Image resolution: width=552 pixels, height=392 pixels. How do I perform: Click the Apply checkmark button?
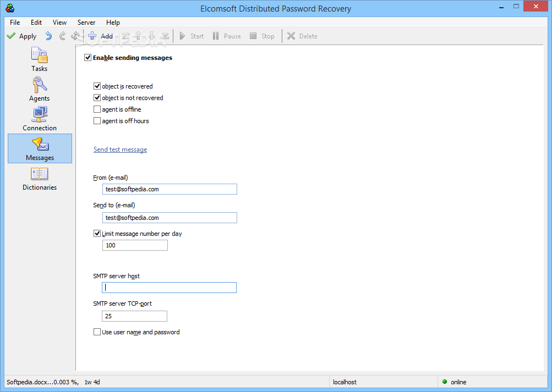coord(21,36)
